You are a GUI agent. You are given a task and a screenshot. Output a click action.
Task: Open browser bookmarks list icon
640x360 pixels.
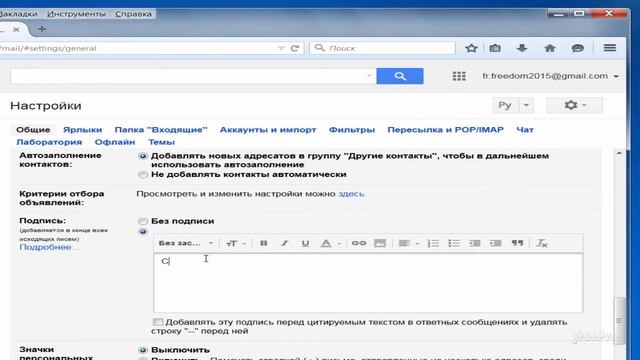click(x=495, y=48)
